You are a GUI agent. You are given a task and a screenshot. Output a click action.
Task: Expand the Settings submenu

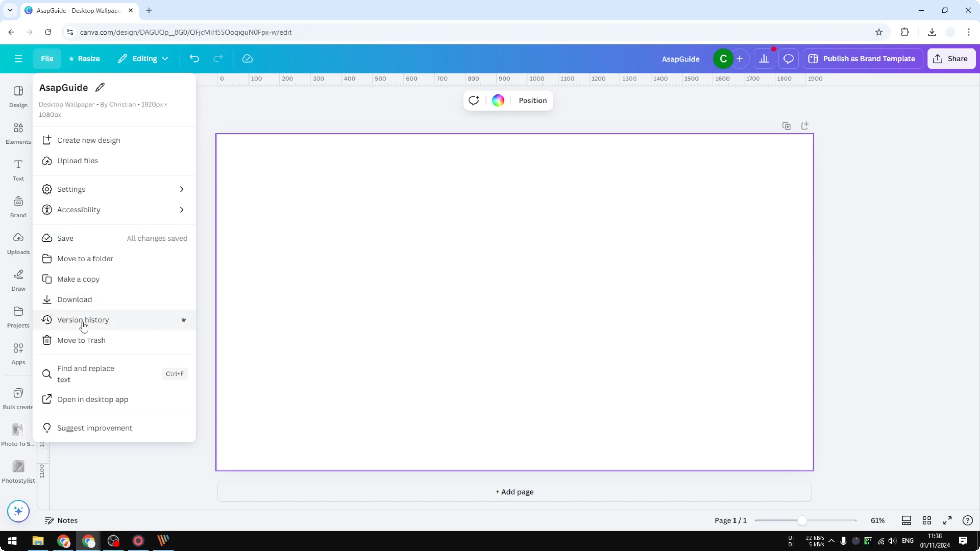(113, 189)
